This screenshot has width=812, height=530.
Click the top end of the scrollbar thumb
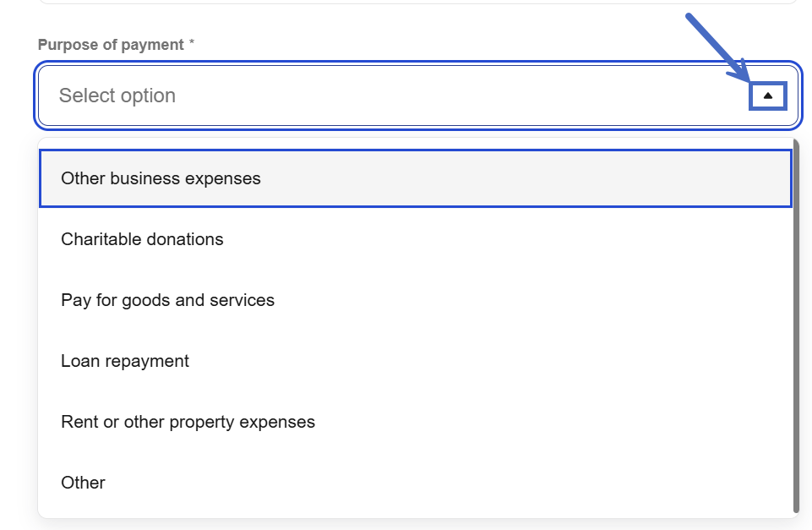point(796,152)
